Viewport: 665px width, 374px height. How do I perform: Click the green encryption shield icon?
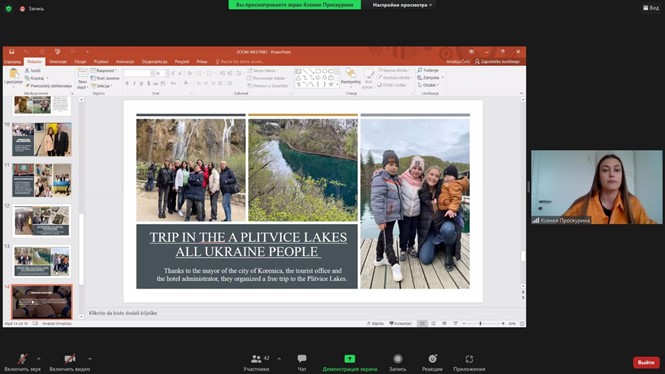[8, 8]
